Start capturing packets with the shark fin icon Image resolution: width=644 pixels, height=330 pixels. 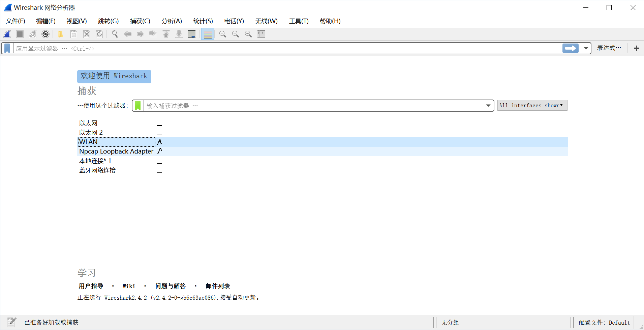tap(7, 34)
